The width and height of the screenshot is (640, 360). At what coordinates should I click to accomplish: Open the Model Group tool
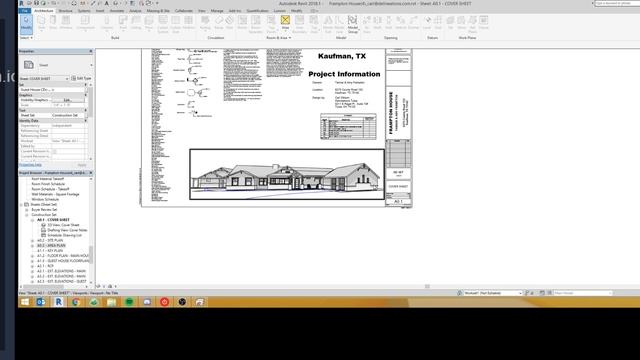(353, 24)
